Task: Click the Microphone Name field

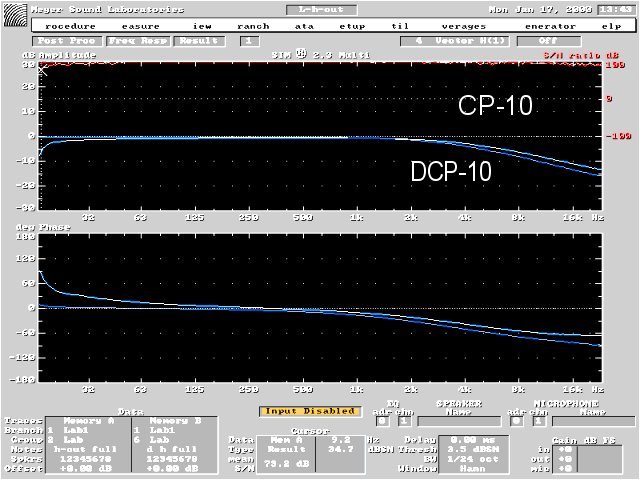Action: (593, 421)
